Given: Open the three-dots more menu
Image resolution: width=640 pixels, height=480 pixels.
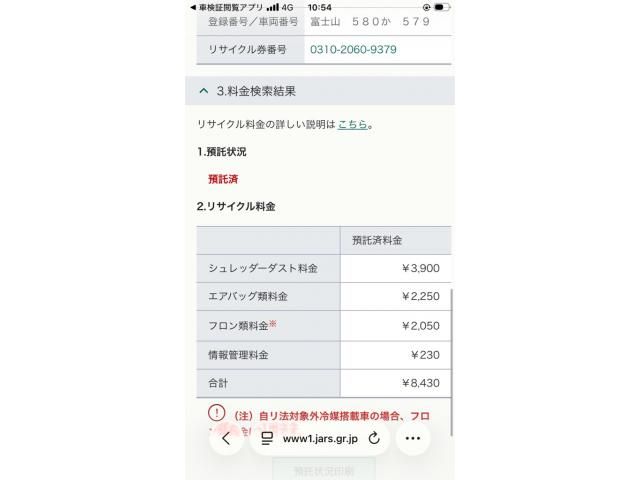Looking at the screenshot, I should click(x=413, y=439).
